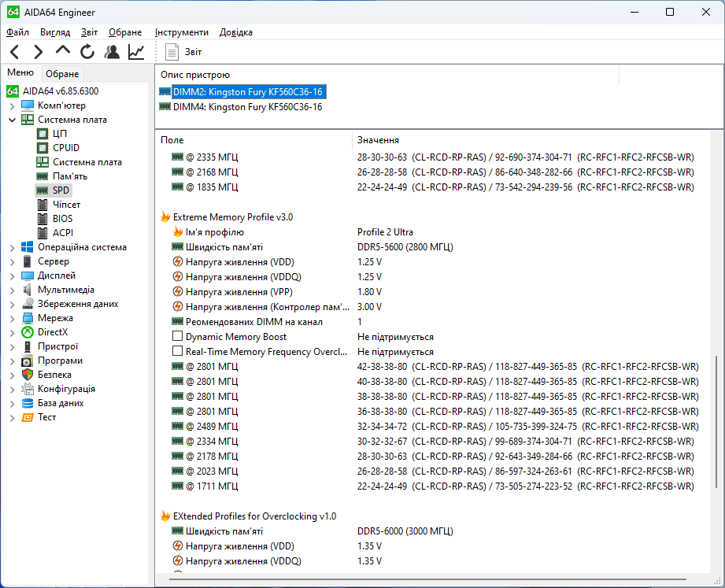Select the SPD tree item
The width and height of the screenshot is (725, 588).
point(61,190)
